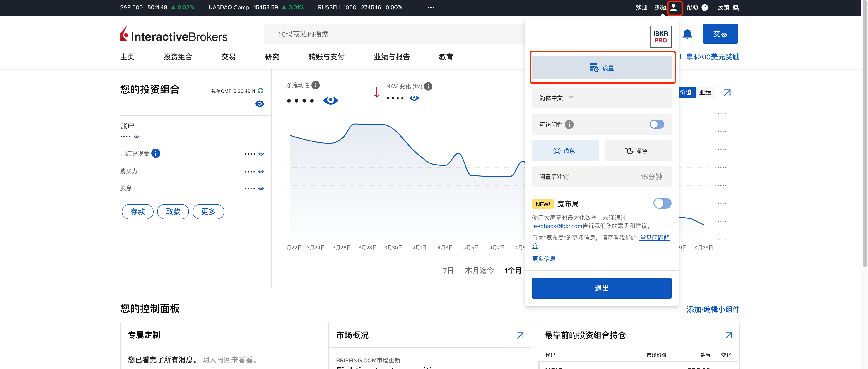The image size is (868, 369).
Task: Show hidden 购买力 value eye icon
Action: click(x=261, y=171)
